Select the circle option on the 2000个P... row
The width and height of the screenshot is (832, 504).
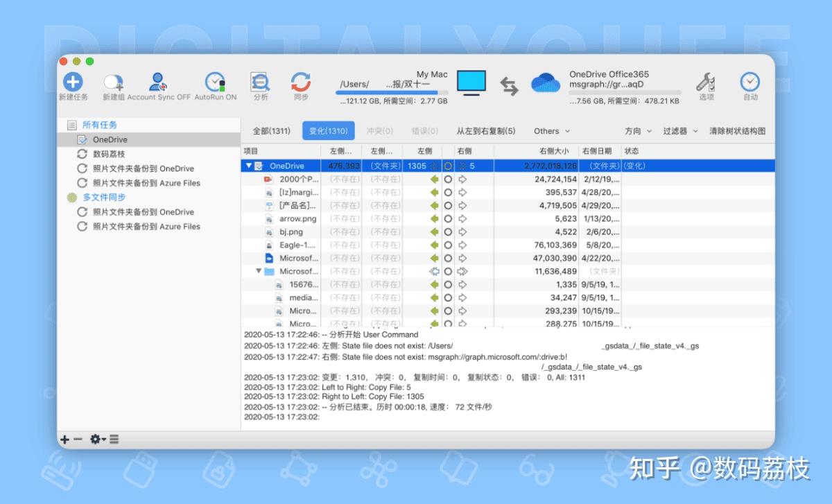tap(448, 179)
